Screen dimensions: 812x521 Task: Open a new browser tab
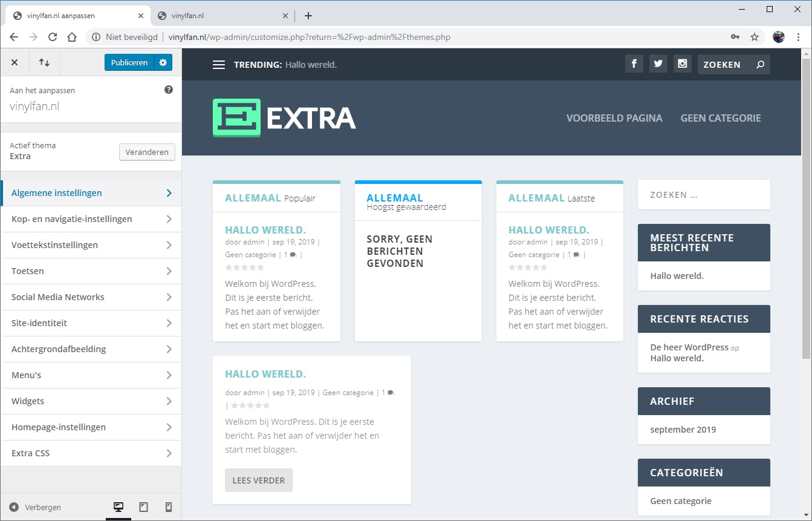pyautogui.click(x=308, y=16)
